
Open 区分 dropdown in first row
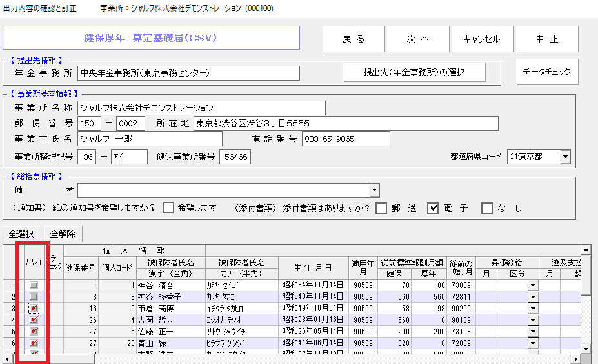coord(533,285)
